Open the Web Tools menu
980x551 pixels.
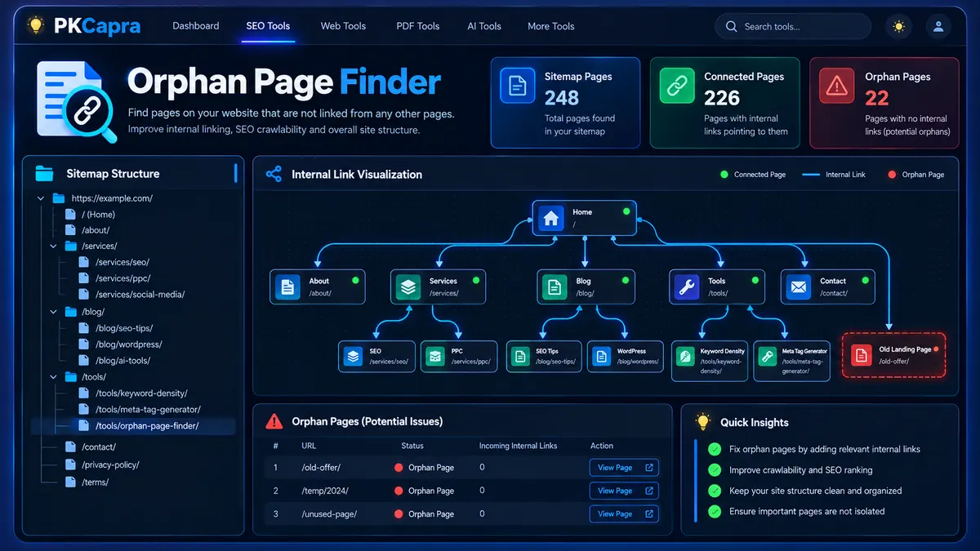click(343, 26)
